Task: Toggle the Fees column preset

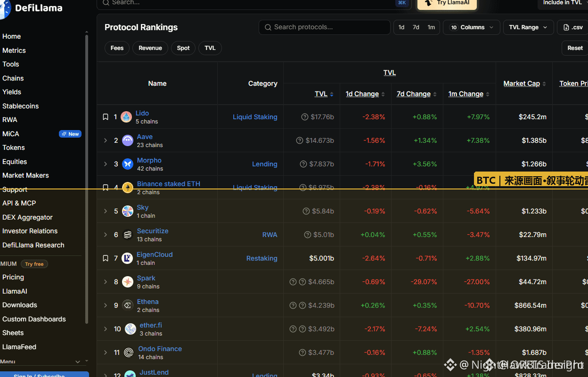Action: click(x=117, y=48)
